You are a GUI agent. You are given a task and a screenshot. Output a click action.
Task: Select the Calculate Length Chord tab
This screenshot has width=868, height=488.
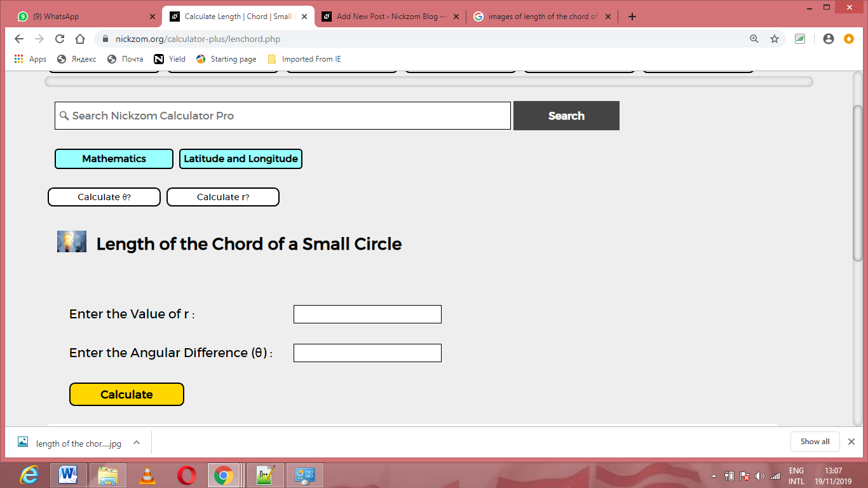(238, 17)
